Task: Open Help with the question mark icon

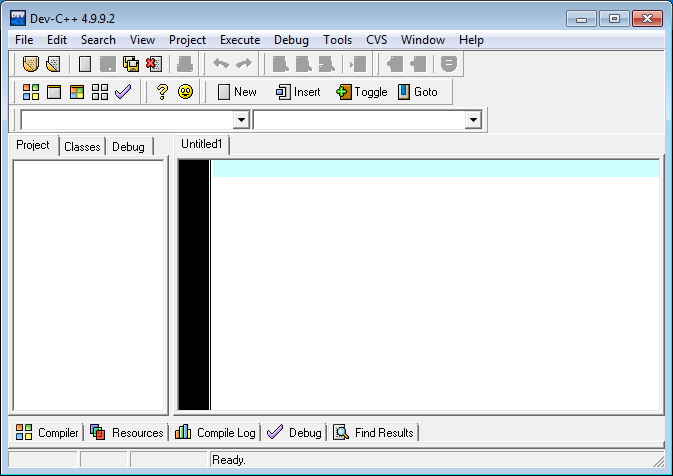Action: pos(162,92)
